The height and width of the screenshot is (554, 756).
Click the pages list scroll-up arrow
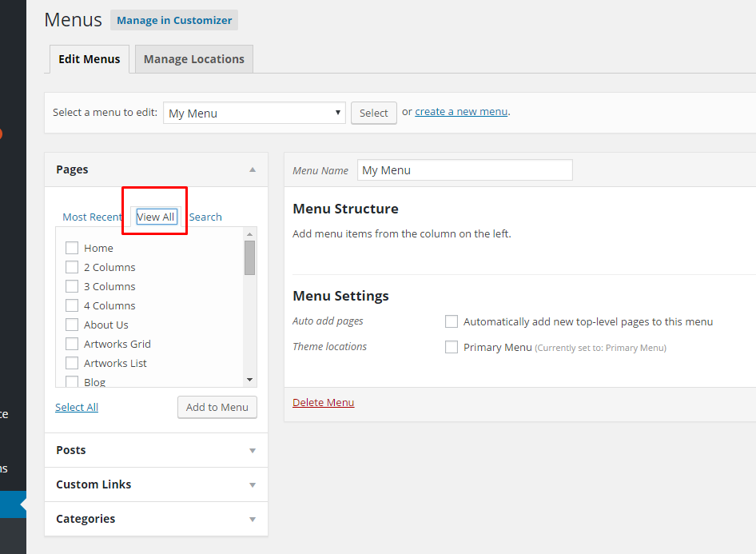coord(249,234)
